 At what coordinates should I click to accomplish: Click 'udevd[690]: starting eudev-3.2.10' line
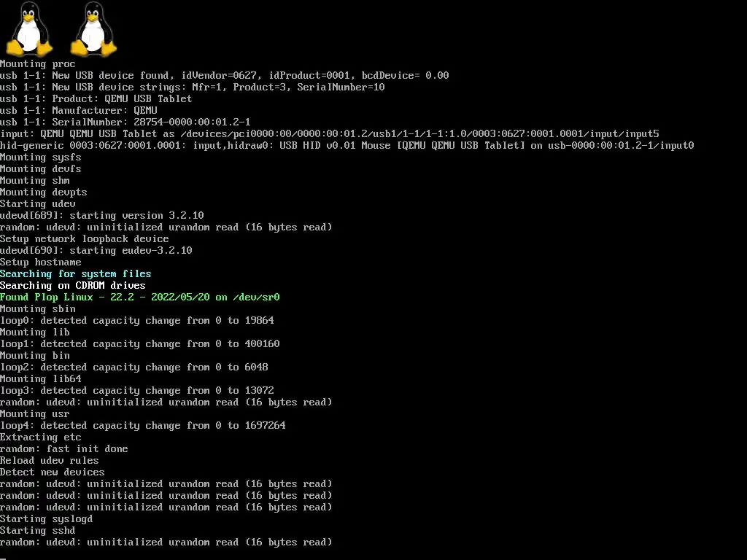96,251
